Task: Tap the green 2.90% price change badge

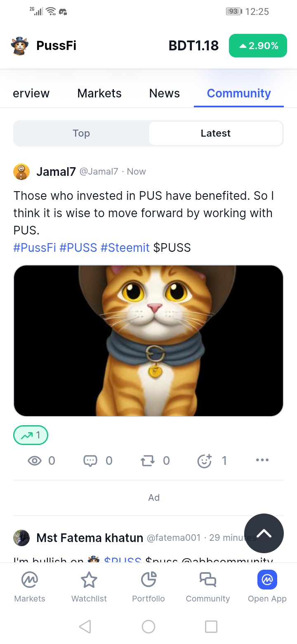Action: (x=258, y=46)
